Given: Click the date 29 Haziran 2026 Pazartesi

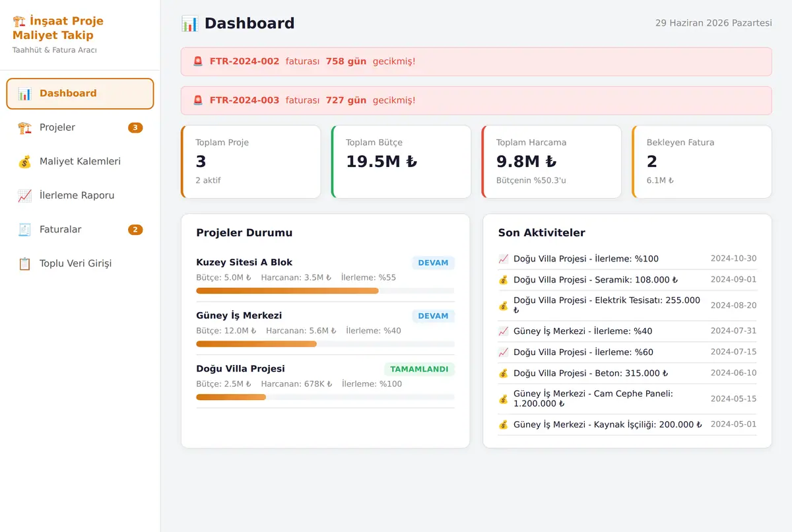Looking at the screenshot, I should click(713, 23).
